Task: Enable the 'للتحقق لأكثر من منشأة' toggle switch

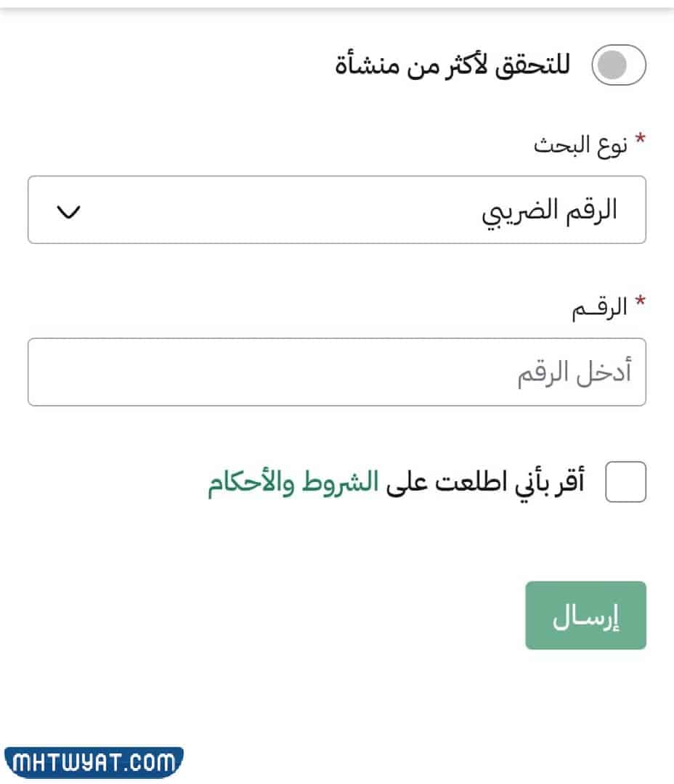Action: click(x=620, y=66)
